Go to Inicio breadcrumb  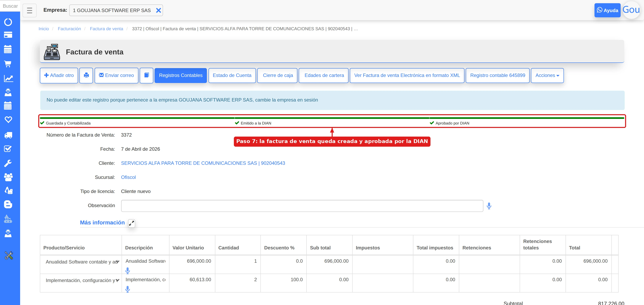pos(43,29)
